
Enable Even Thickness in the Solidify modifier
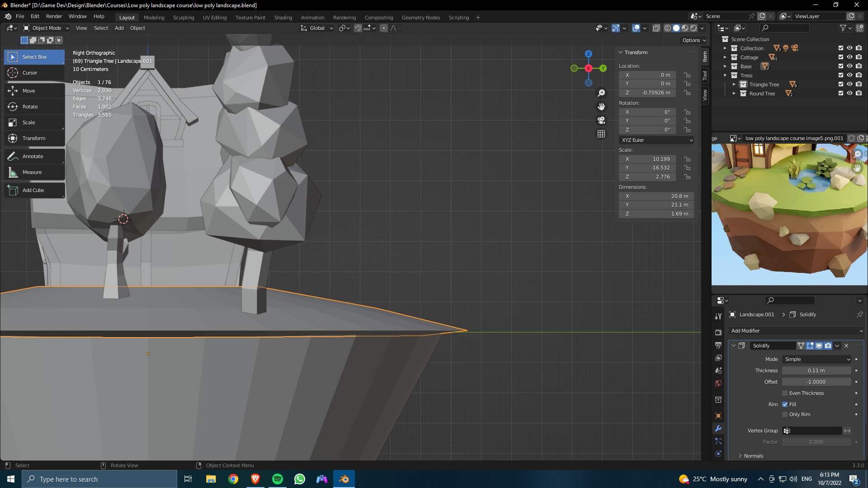[786, 393]
